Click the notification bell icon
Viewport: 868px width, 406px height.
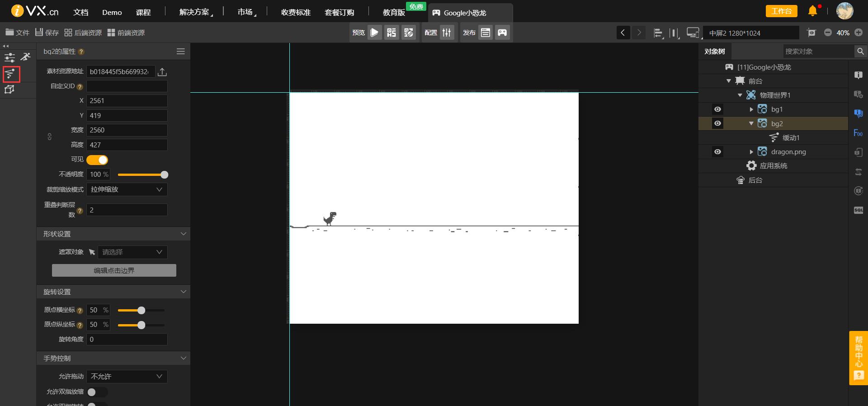813,11
